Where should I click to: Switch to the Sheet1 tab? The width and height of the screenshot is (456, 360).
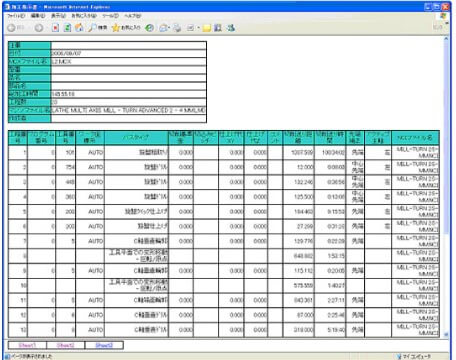coord(27,345)
